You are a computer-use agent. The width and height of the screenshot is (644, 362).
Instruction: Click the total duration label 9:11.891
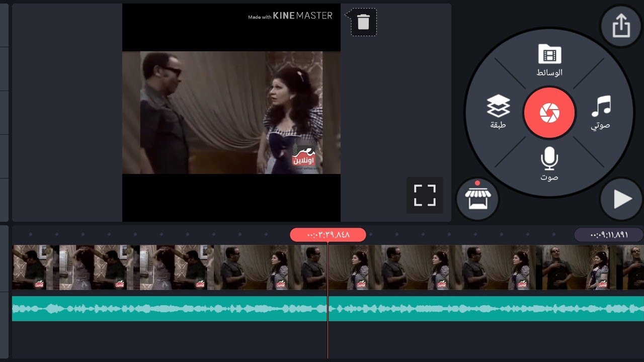tap(609, 235)
